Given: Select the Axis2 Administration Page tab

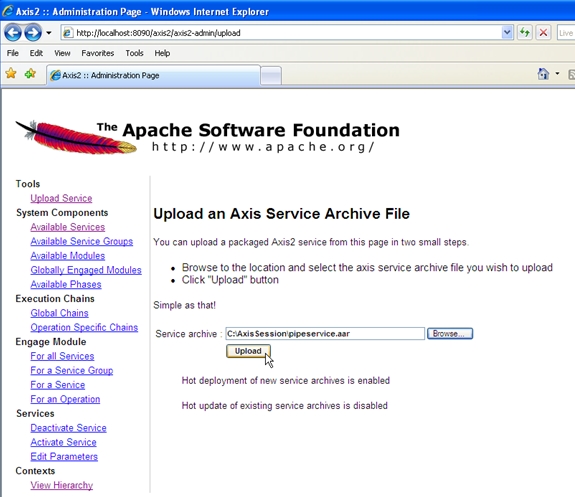Looking at the screenshot, I should 153,75.
